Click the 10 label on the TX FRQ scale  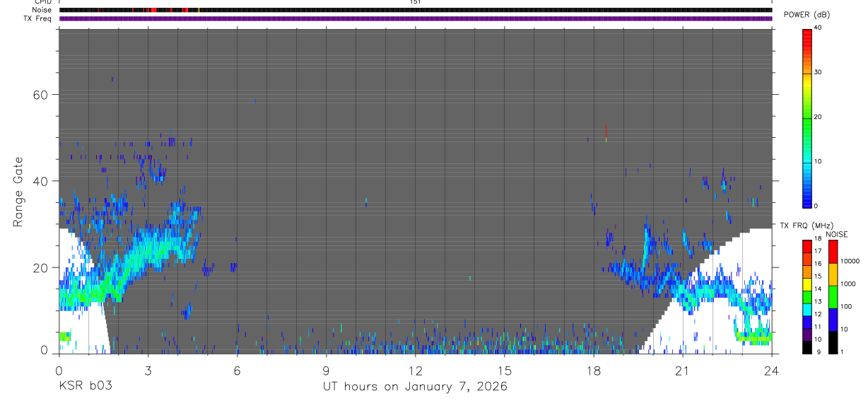[818, 339]
